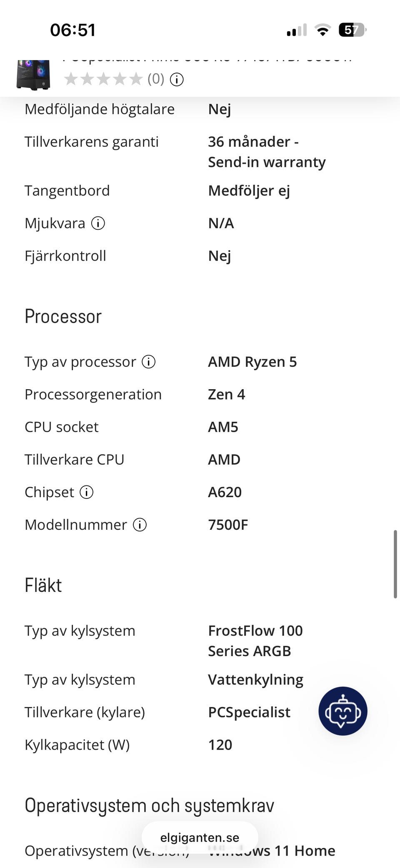The height and width of the screenshot is (868, 400).
Task: Open info icon beside Mjukvara
Action: click(98, 223)
